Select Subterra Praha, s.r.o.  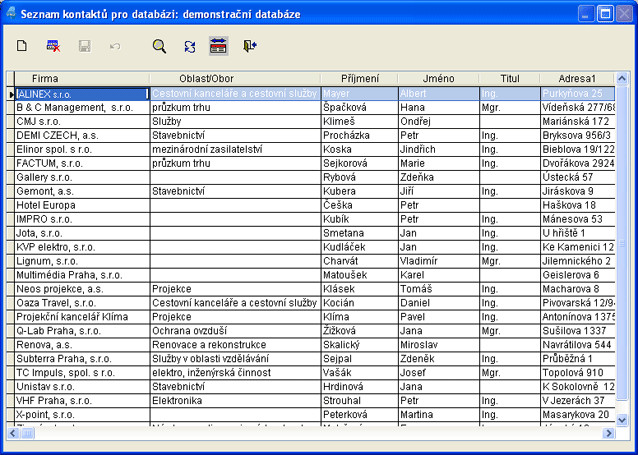(82, 359)
